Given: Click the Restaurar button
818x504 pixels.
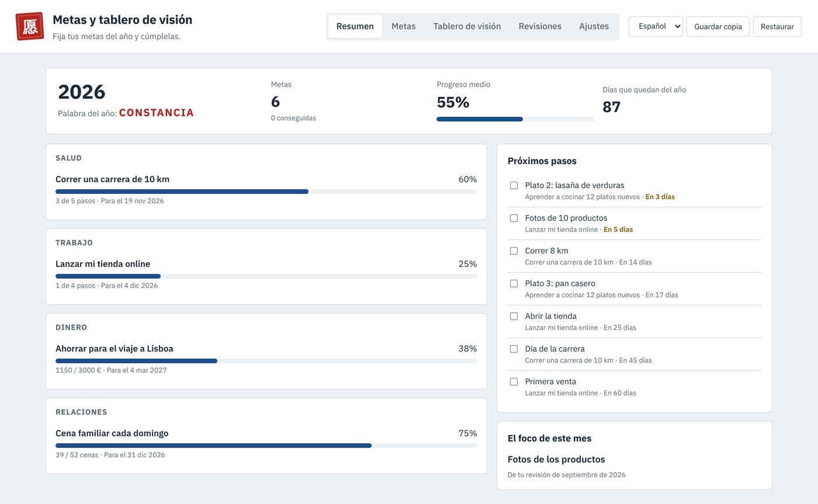Looking at the screenshot, I should [x=777, y=26].
